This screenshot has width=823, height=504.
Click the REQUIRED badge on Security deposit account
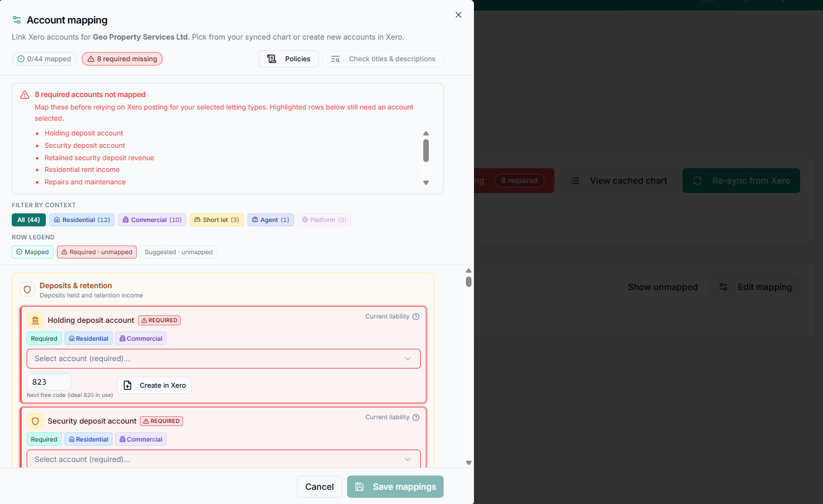162,421
